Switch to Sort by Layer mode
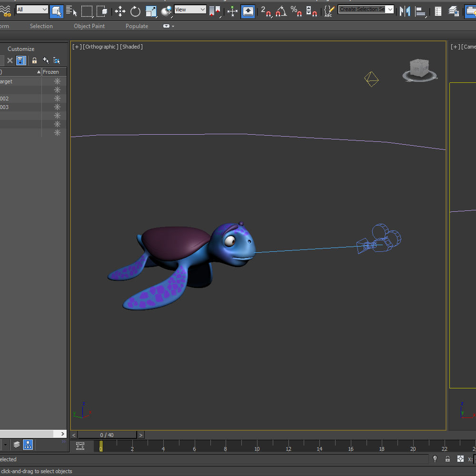Viewport: 476px width, 476px height. click(17, 445)
